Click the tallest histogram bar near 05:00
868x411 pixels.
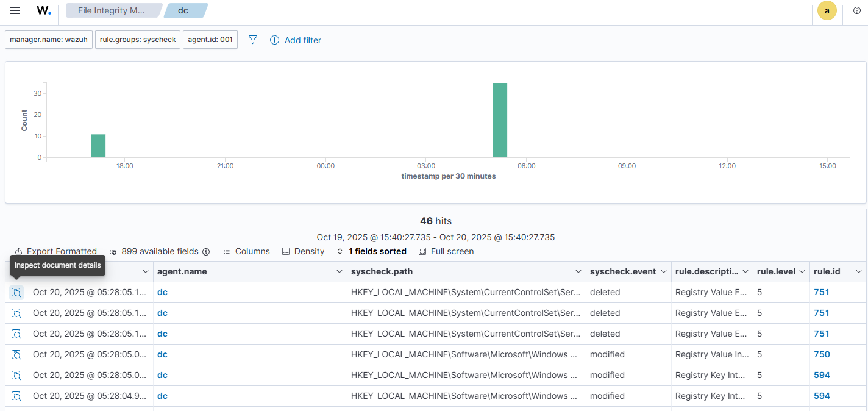coord(500,120)
